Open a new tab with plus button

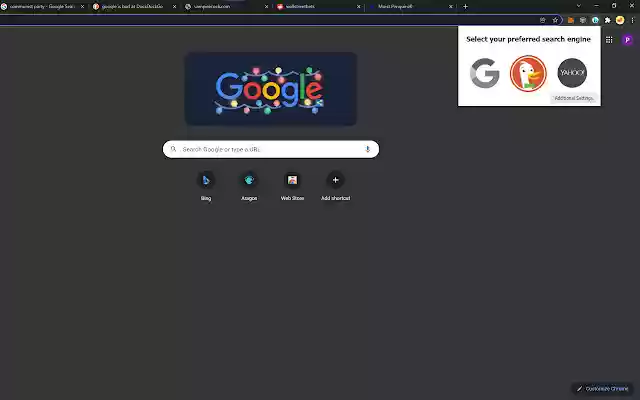pyautogui.click(x=465, y=7)
